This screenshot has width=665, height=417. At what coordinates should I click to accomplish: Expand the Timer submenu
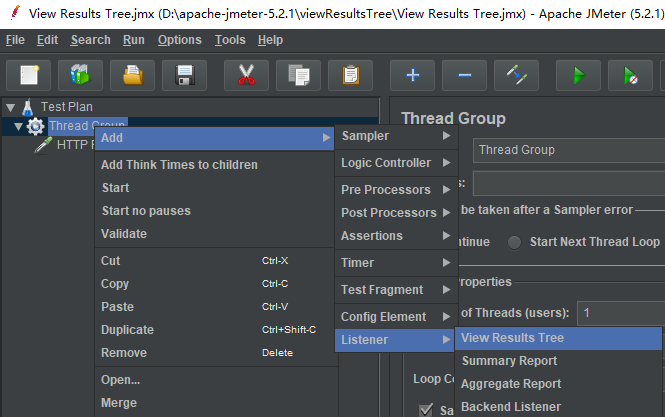[x=396, y=263]
